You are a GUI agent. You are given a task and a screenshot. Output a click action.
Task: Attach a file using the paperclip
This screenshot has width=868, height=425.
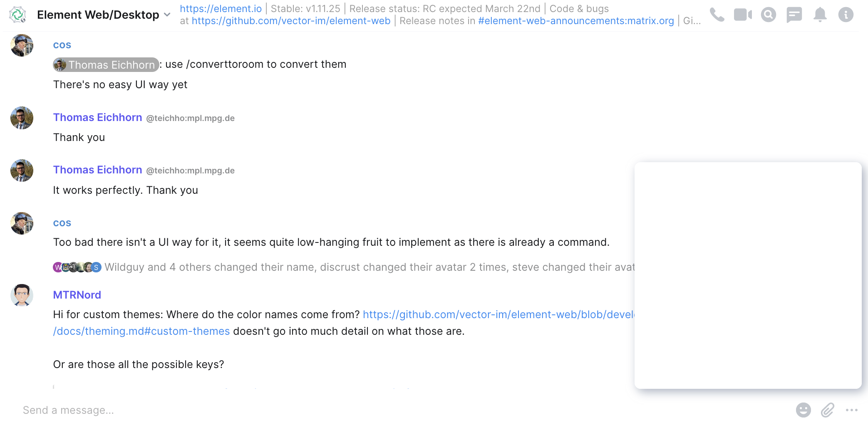pyautogui.click(x=828, y=410)
